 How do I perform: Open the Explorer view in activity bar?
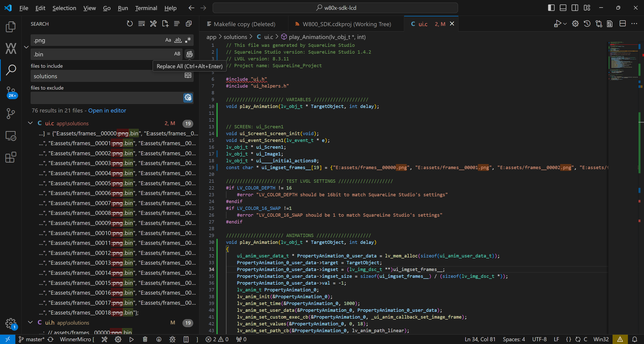coord(11,27)
